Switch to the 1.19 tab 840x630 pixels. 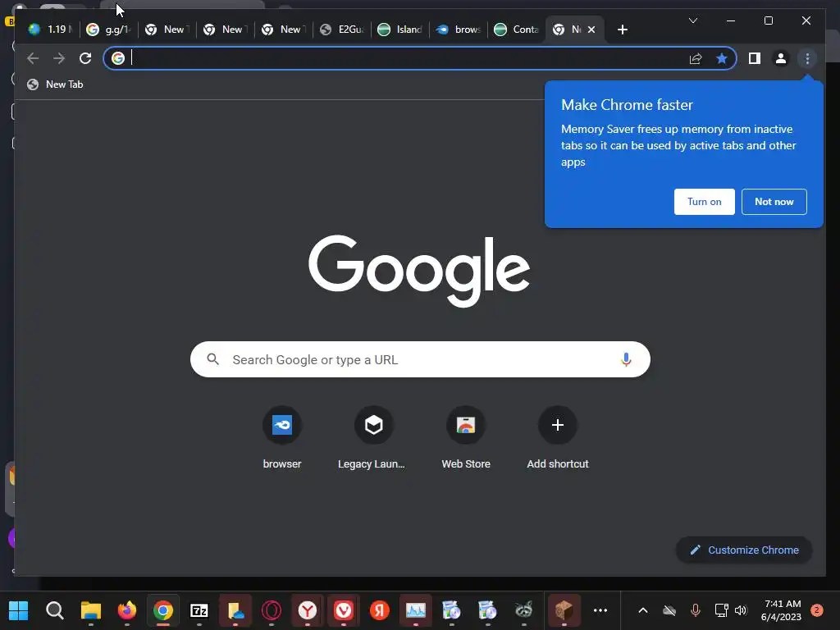click(51, 30)
